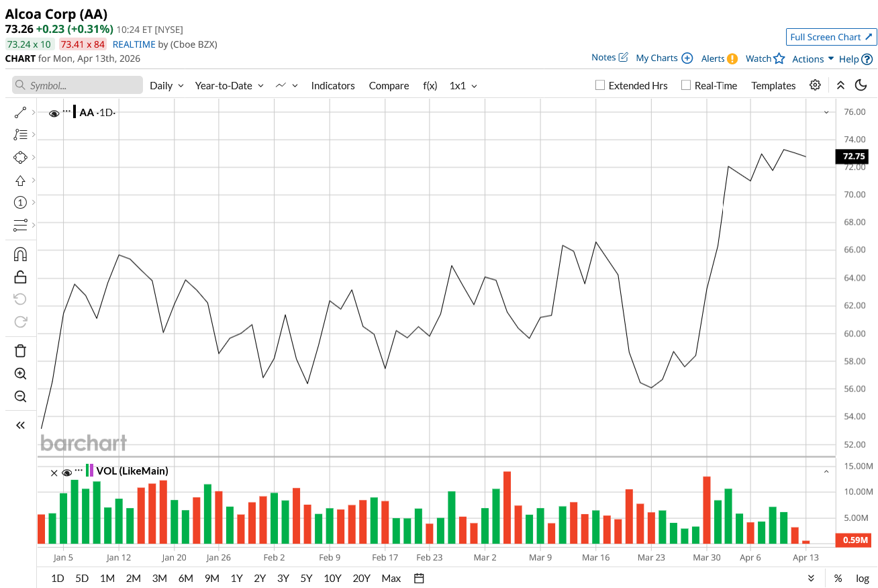Click the Help question mark icon
Viewport: 878px width, 588px height.
(867, 59)
